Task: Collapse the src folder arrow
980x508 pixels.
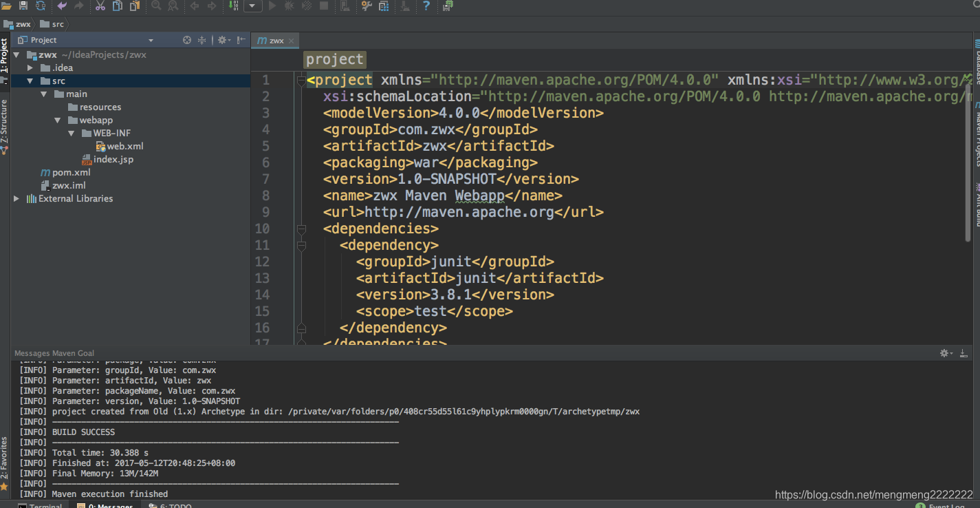Action: 30,81
